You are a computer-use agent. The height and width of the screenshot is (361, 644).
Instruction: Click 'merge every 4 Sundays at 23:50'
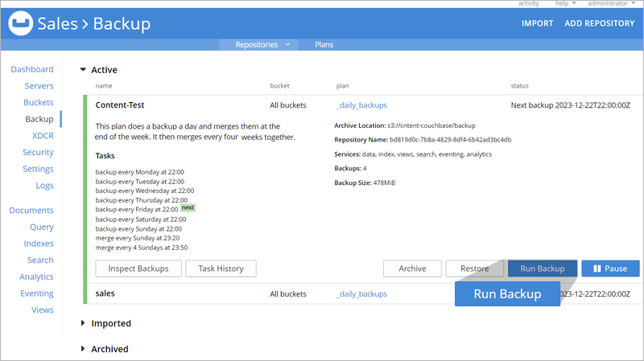click(x=142, y=248)
